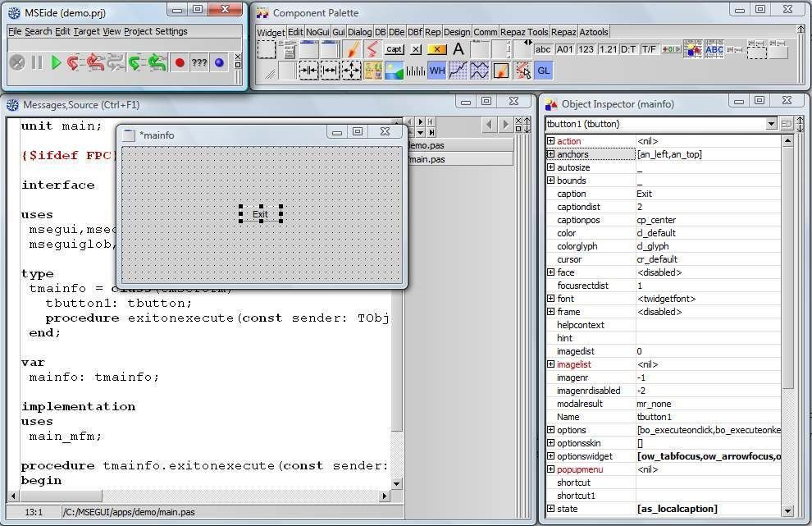The height and width of the screenshot is (526, 812).
Task: Open the Target menu in MSEide
Action: click(x=85, y=30)
